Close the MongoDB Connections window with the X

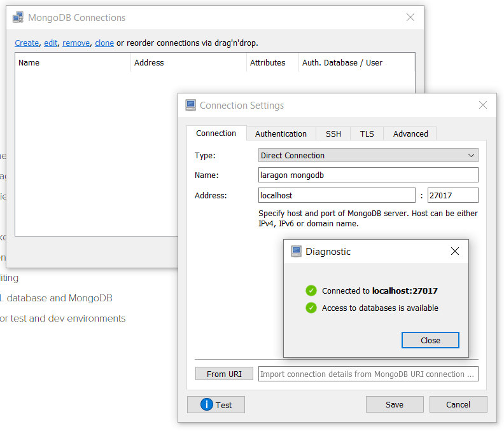(410, 17)
